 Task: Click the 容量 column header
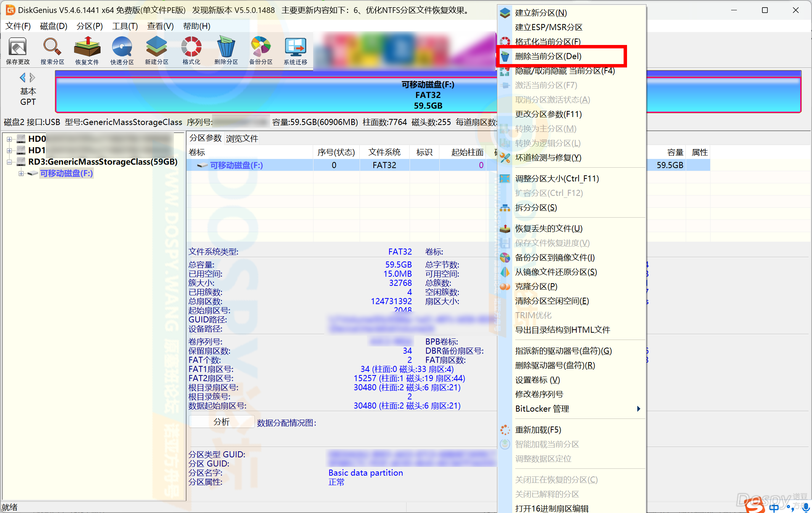click(x=667, y=152)
